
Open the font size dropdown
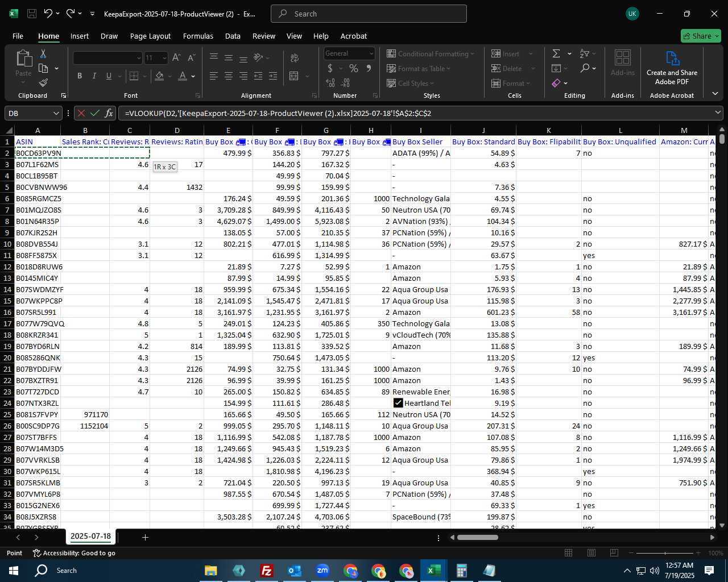(164, 57)
